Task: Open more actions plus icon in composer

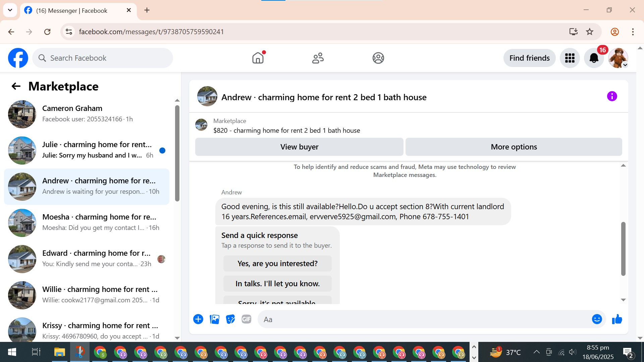Action: 198,319
